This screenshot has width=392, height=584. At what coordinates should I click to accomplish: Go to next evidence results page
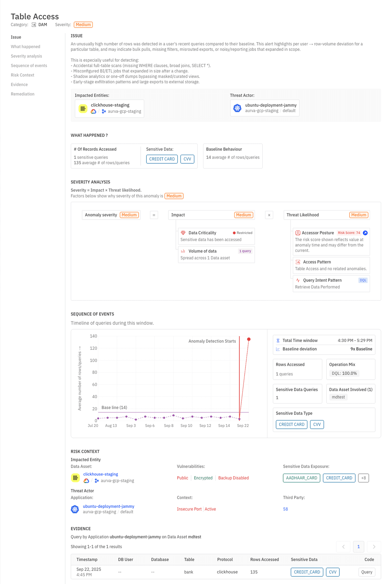tap(374, 546)
